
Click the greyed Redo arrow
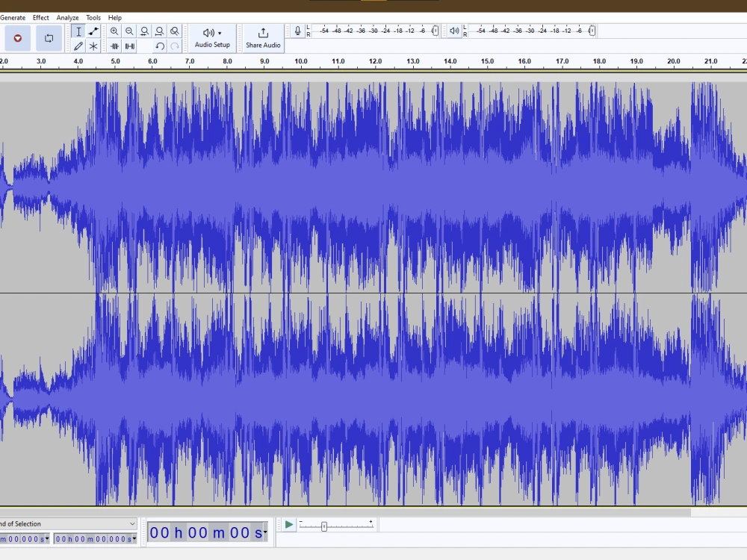(175, 46)
